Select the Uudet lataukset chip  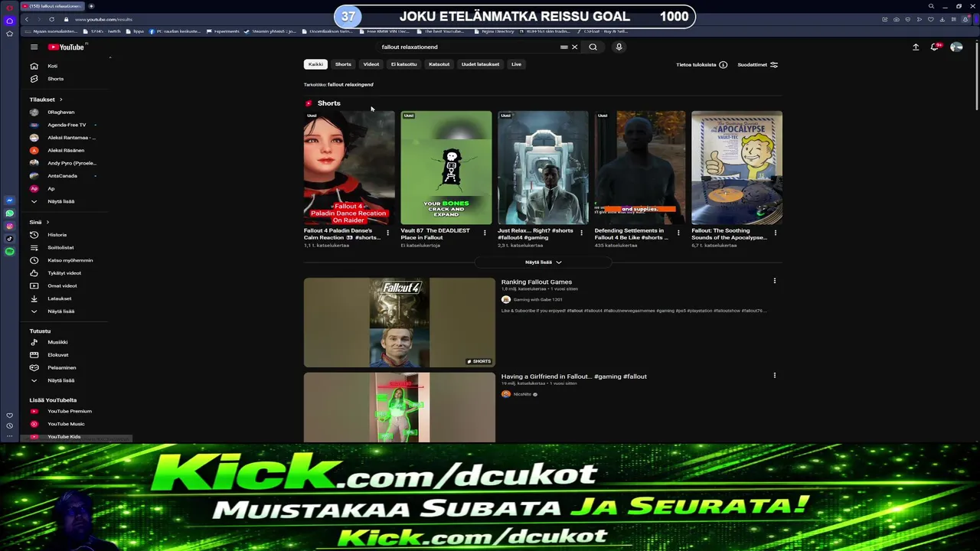[480, 64]
